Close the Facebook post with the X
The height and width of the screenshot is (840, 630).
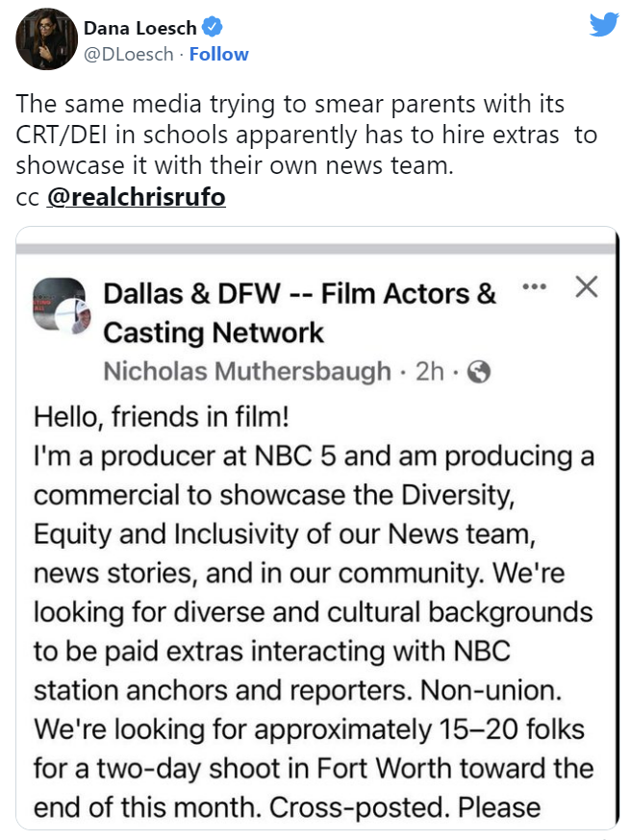pos(587,286)
